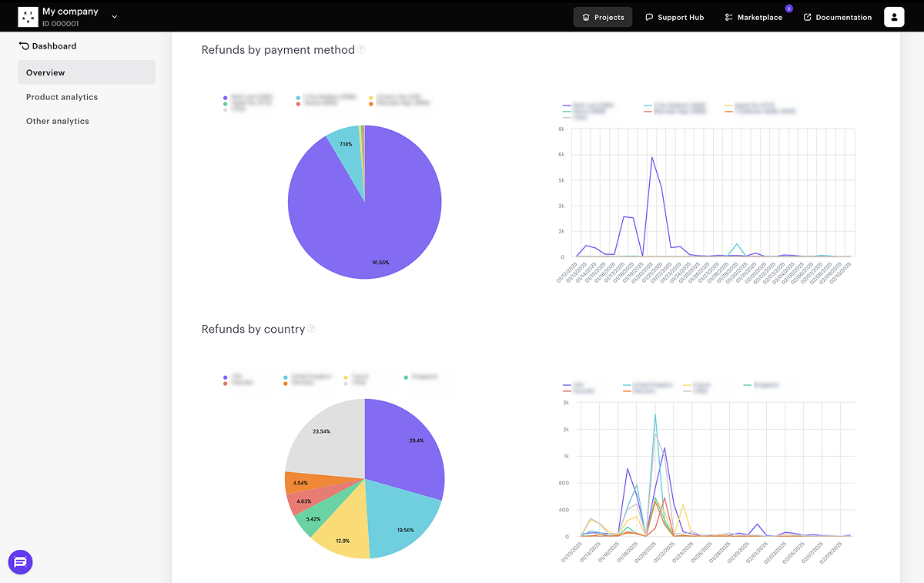
Task: Click the Dashboard back arrow icon
Action: click(x=24, y=46)
